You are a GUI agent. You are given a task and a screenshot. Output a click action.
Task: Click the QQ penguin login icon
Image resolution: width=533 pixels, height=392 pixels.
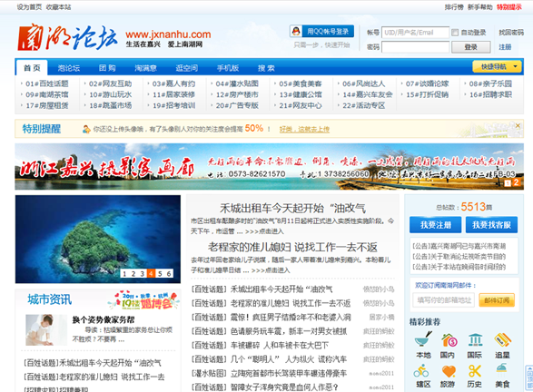(x=296, y=32)
